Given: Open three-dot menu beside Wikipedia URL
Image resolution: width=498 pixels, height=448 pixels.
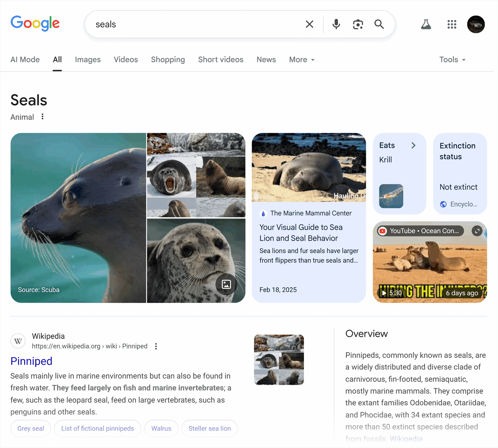Looking at the screenshot, I should (156, 346).
